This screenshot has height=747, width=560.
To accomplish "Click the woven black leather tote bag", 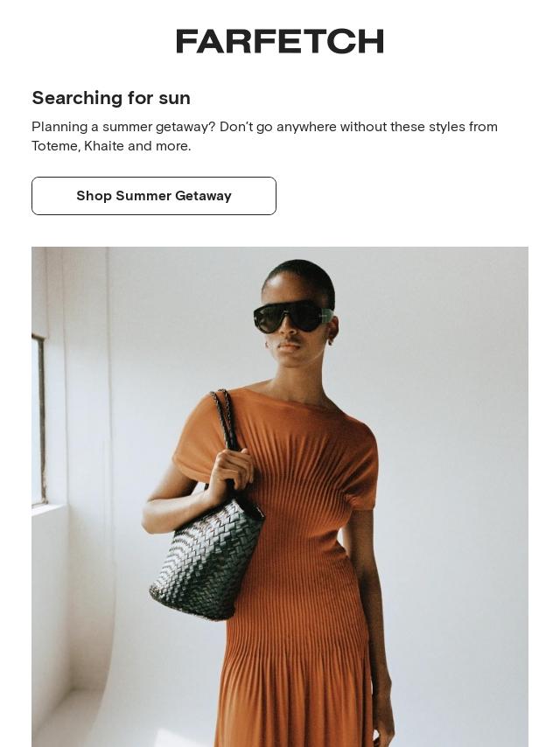I will click(x=206, y=558).
